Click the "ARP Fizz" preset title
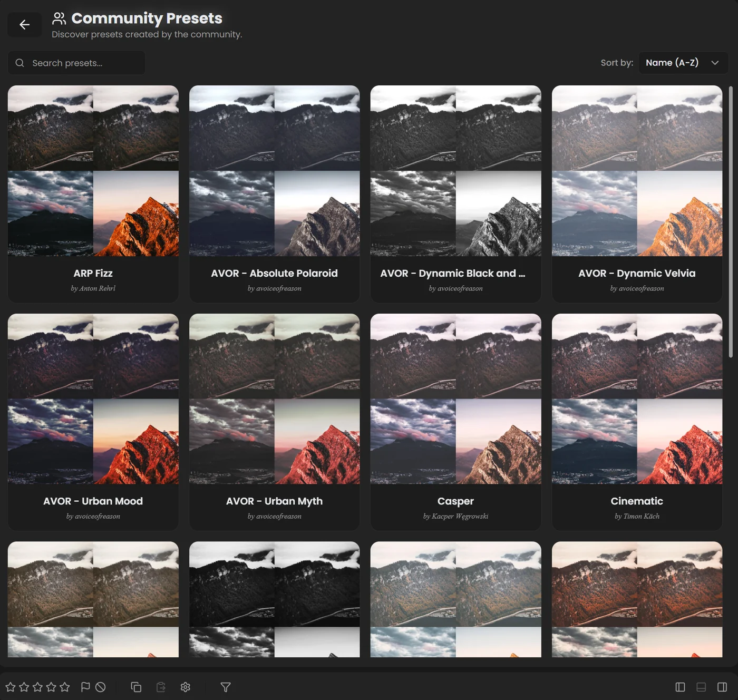 pyautogui.click(x=93, y=273)
